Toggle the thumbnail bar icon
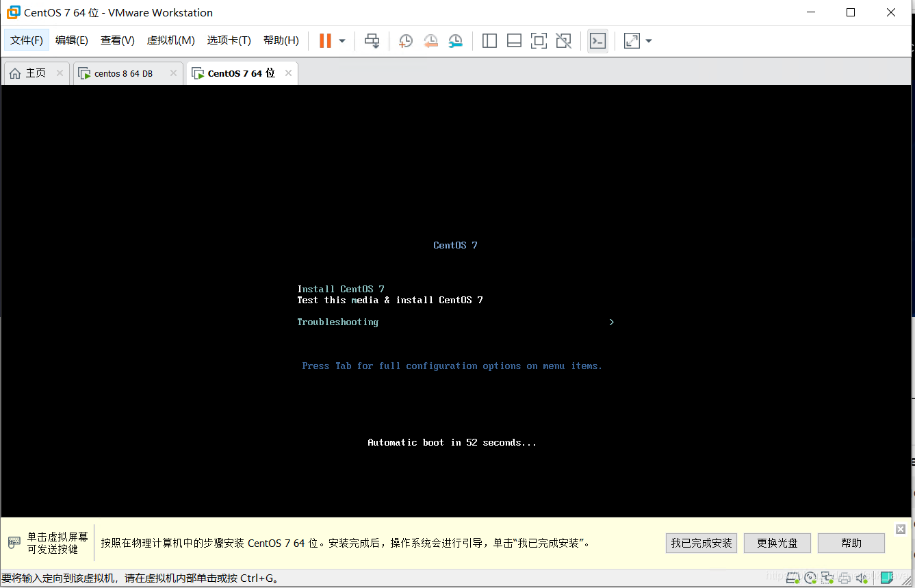 point(514,41)
